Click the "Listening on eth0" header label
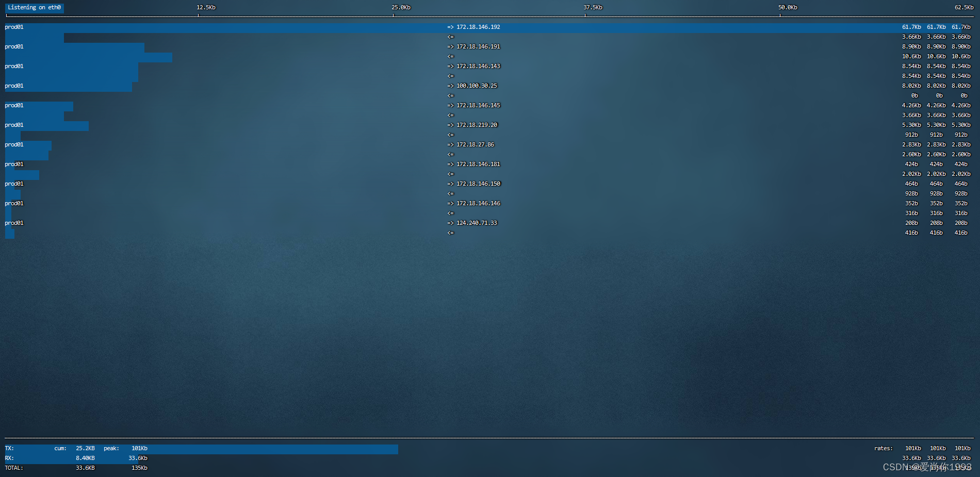This screenshot has width=980, height=477. [x=35, y=8]
